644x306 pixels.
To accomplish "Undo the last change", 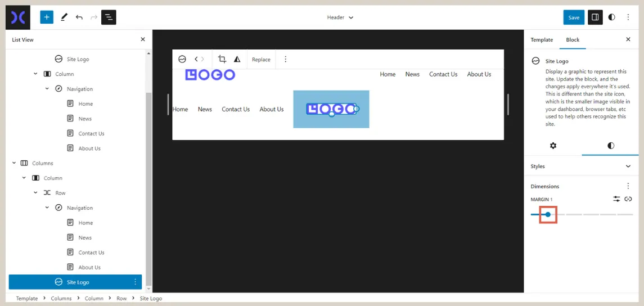I will click(79, 17).
